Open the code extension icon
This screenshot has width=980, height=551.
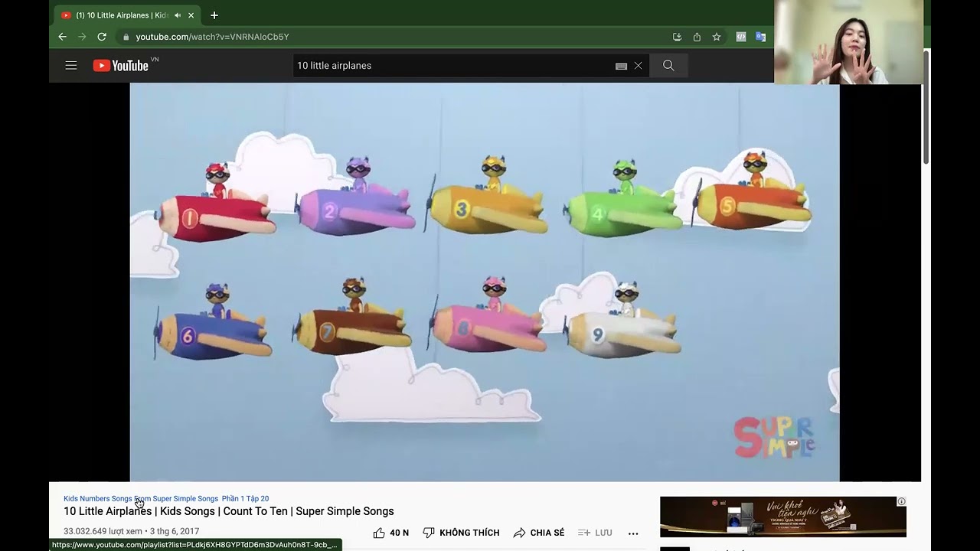click(741, 37)
